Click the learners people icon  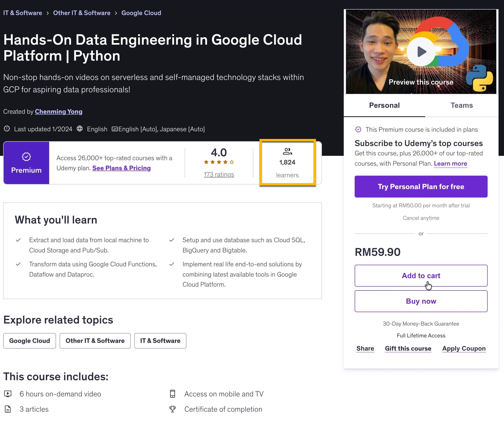287,151
